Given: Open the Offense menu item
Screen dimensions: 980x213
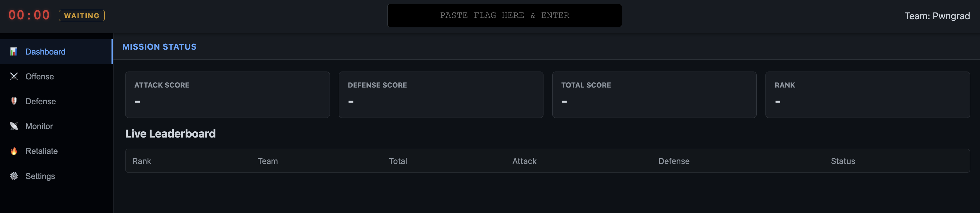Looking at the screenshot, I should 39,76.
